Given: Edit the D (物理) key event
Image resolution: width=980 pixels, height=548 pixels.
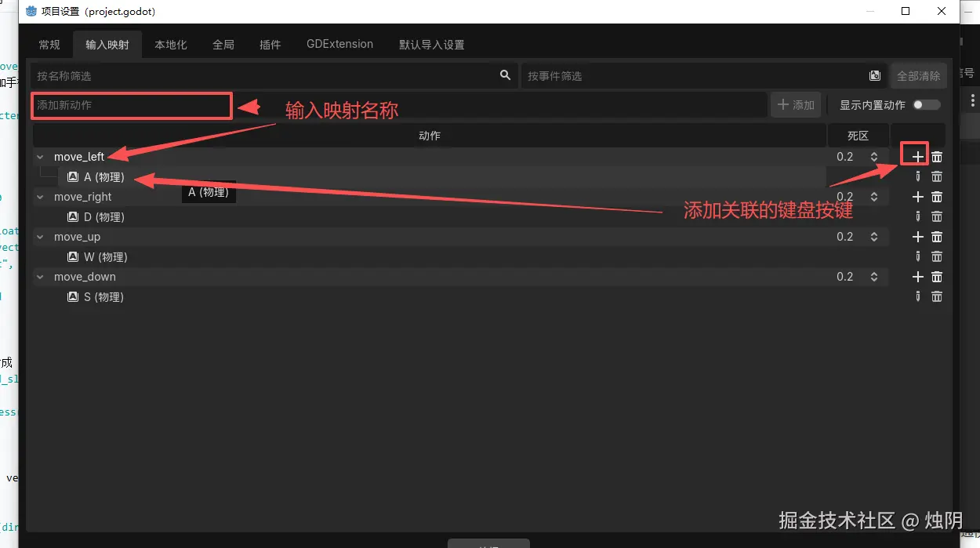Looking at the screenshot, I should pos(918,216).
